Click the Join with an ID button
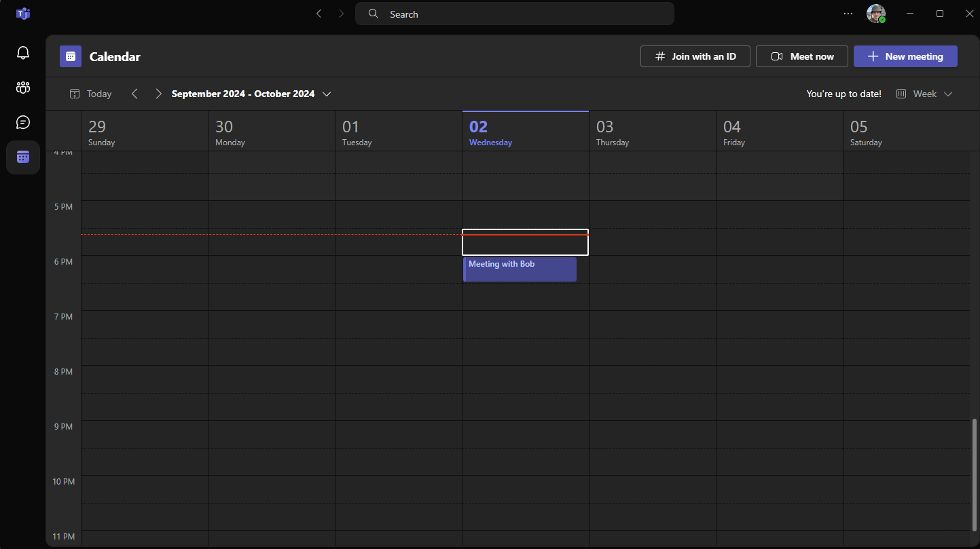This screenshot has height=549, width=980. pyautogui.click(x=695, y=56)
